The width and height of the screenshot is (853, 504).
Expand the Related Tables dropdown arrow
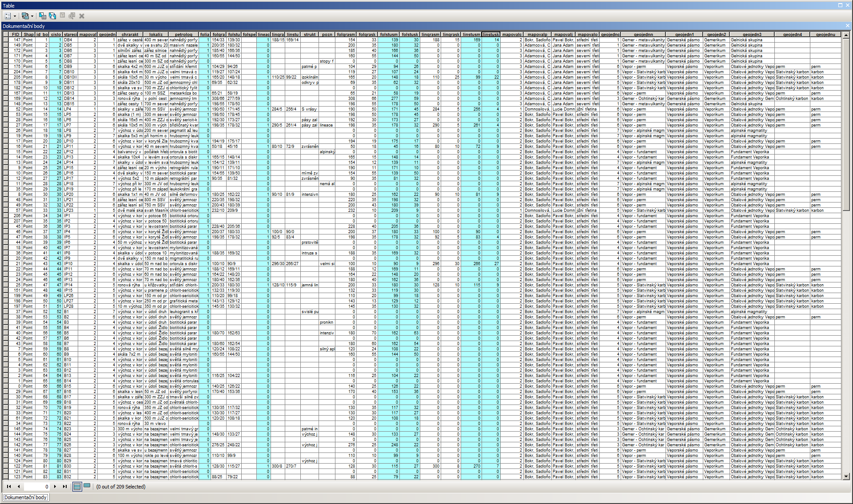click(x=32, y=16)
